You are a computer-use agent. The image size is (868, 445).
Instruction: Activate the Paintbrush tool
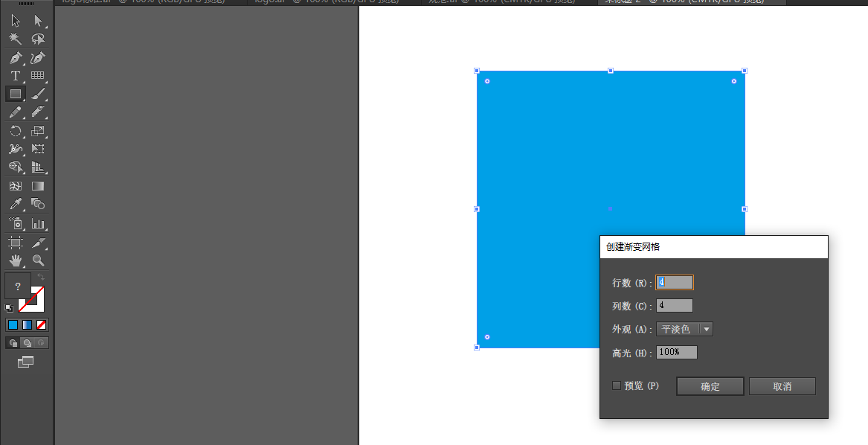coord(38,95)
